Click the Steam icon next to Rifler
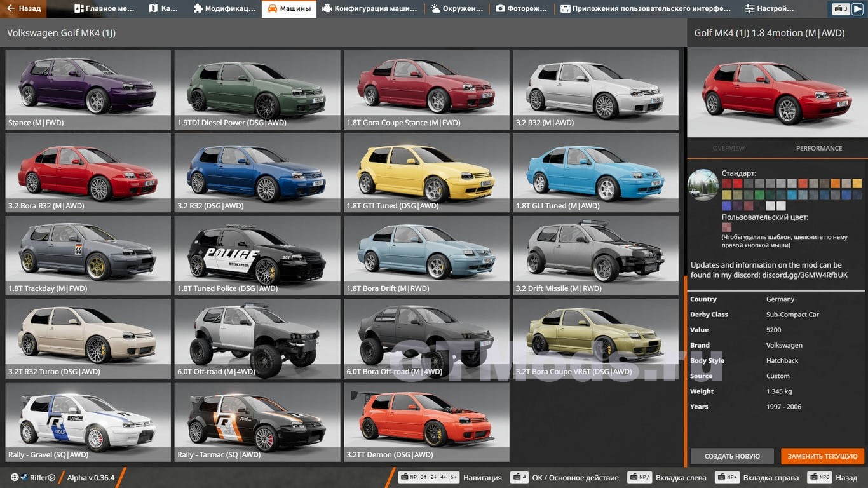This screenshot has height=488, width=868. [24, 477]
